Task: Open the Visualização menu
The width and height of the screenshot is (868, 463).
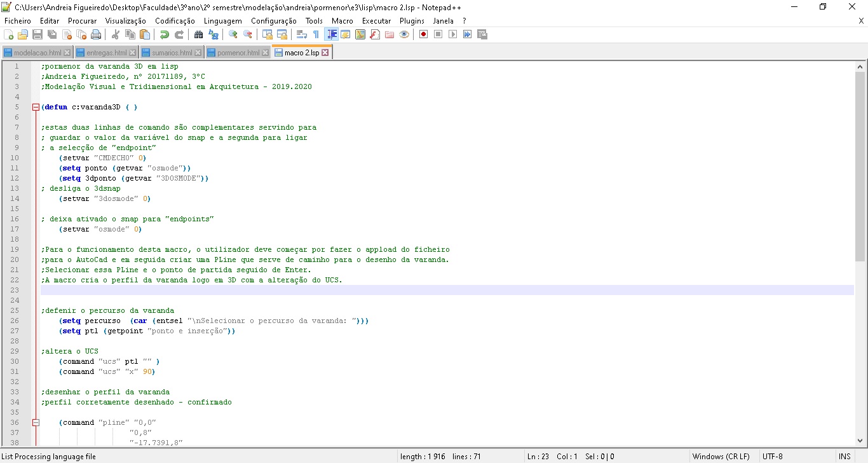Action: [x=126, y=21]
